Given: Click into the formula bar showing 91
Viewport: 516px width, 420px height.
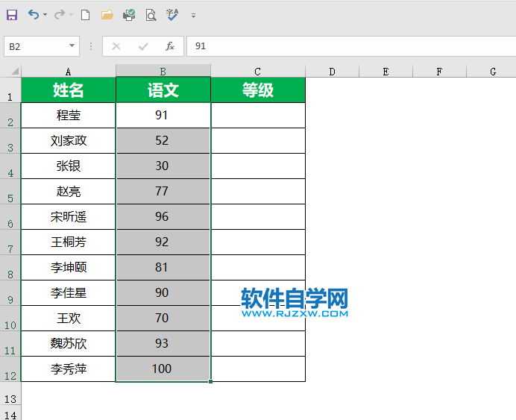Looking at the screenshot, I should click(x=351, y=46).
